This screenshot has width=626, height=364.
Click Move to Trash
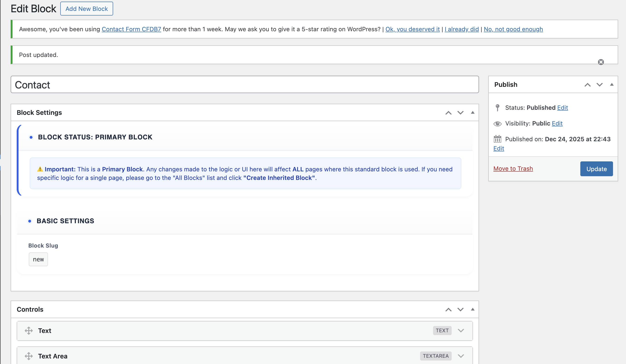click(x=513, y=169)
